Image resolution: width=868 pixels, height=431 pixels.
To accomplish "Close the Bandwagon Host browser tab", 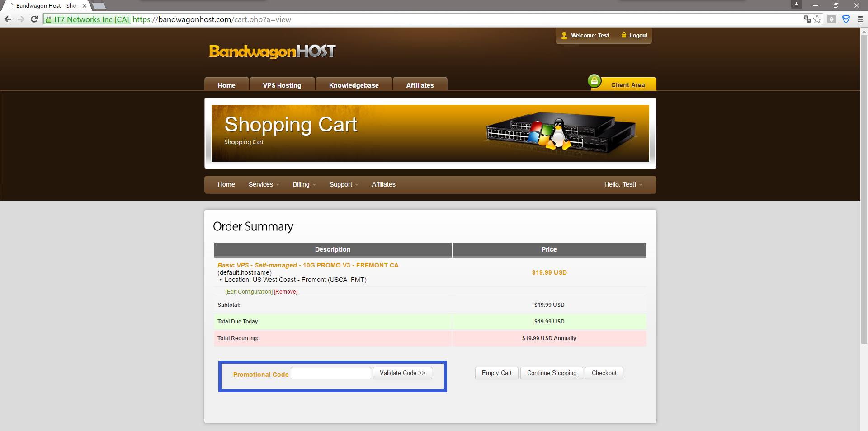I will (85, 6).
